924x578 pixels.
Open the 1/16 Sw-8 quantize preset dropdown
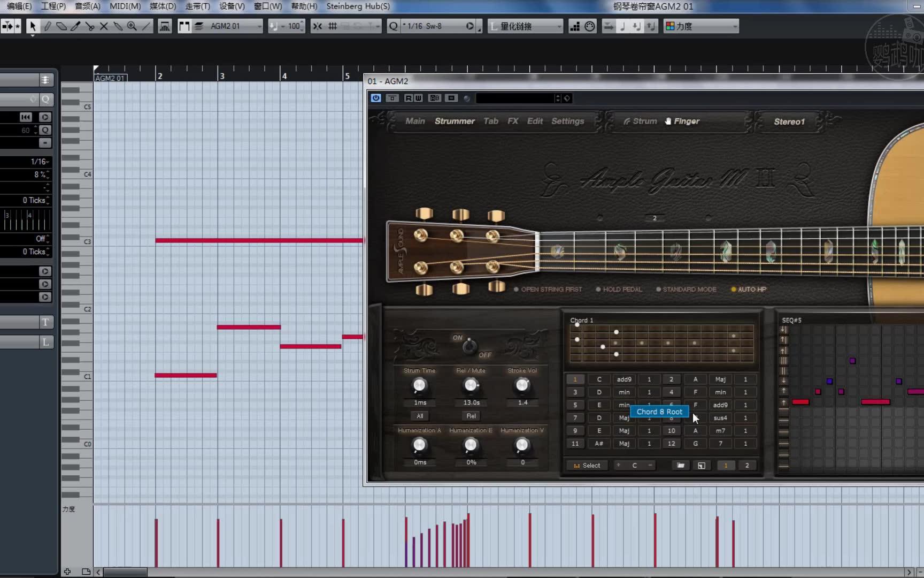point(434,26)
